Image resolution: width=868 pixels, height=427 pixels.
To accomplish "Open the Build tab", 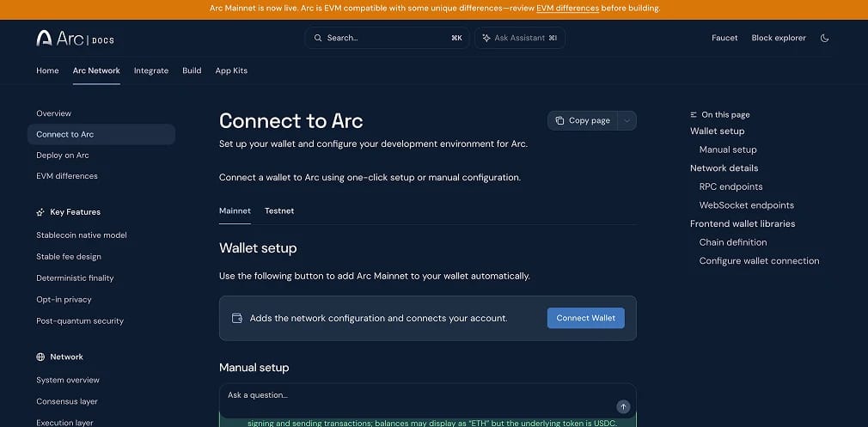I will coord(193,70).
